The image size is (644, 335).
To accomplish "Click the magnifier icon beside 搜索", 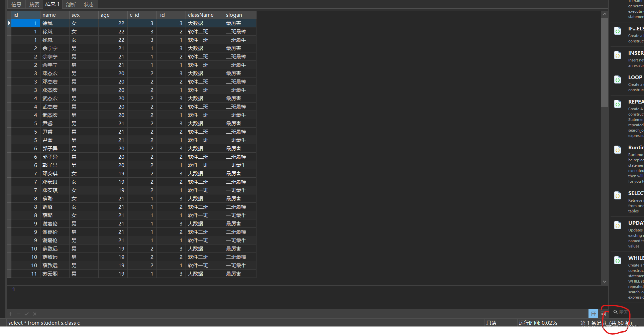I will [615, 312].
